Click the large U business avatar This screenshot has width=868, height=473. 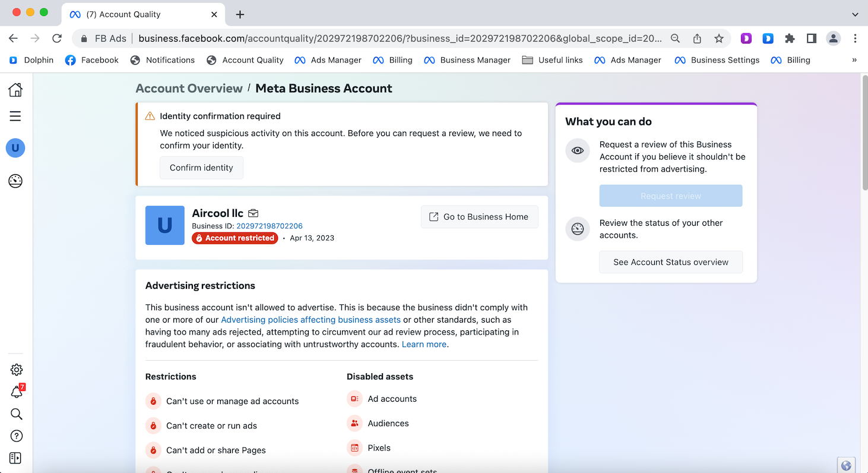pos(165,225)
